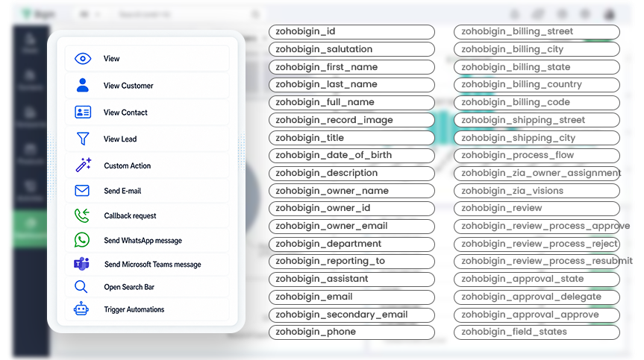Click the zohobigin_full_name tag
644x360 pixels.
click(x=351, y=102)
